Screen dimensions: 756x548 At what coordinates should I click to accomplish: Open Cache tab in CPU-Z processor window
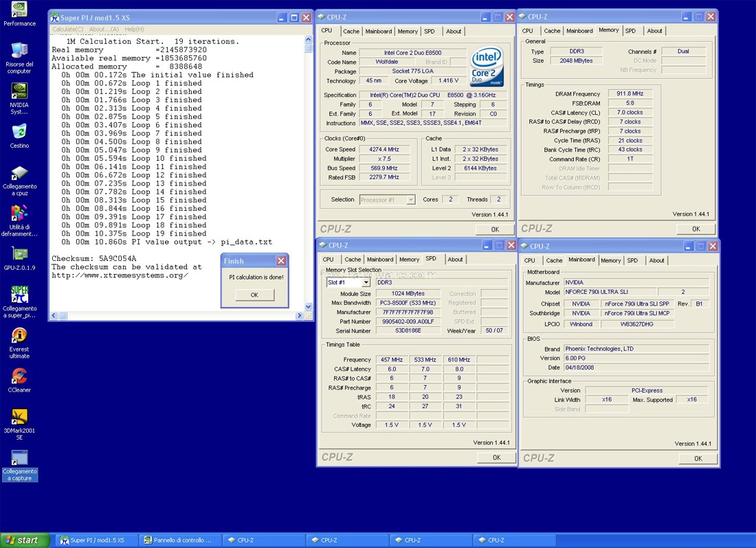tap(351, 32)
